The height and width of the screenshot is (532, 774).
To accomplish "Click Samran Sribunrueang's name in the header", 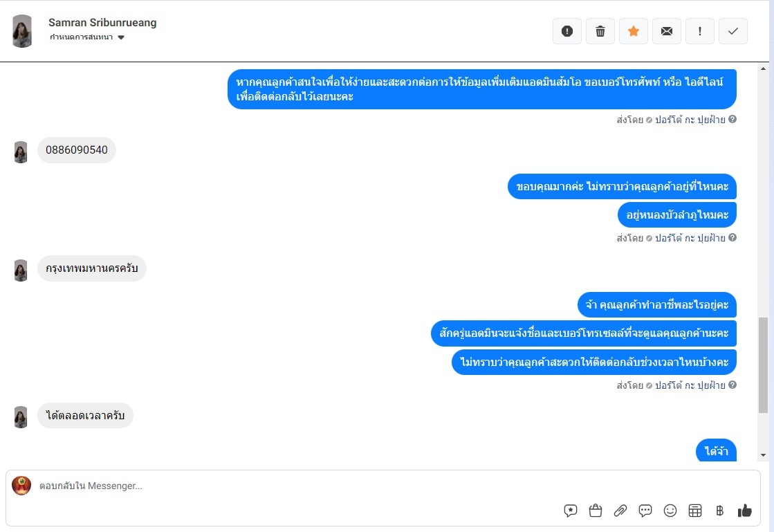I will point(102,22).
